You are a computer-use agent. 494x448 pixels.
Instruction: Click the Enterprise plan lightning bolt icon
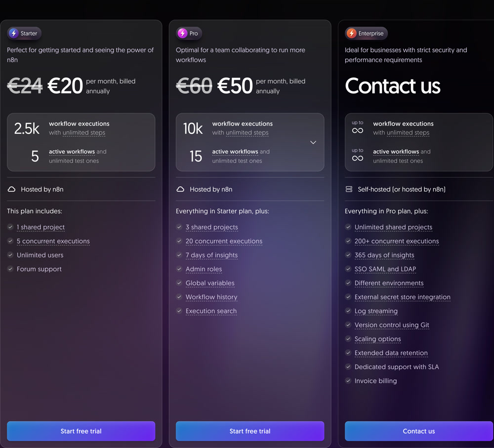click(x=351, y=33)
